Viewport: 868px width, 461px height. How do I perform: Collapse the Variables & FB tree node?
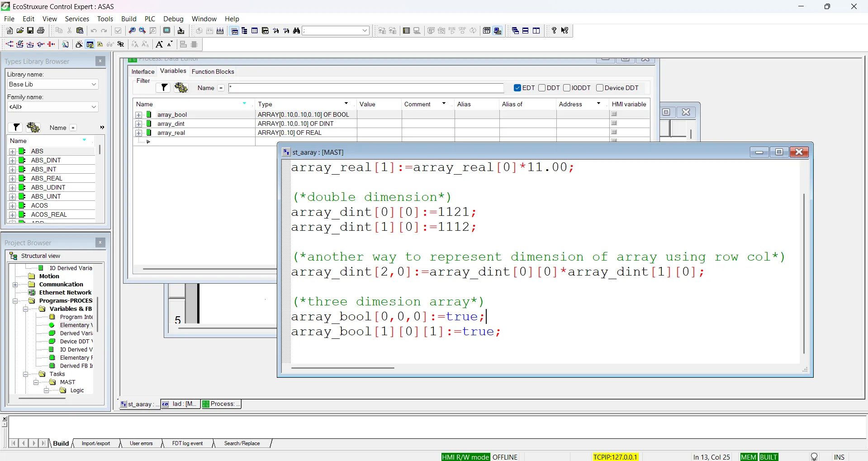pos(26,309)
